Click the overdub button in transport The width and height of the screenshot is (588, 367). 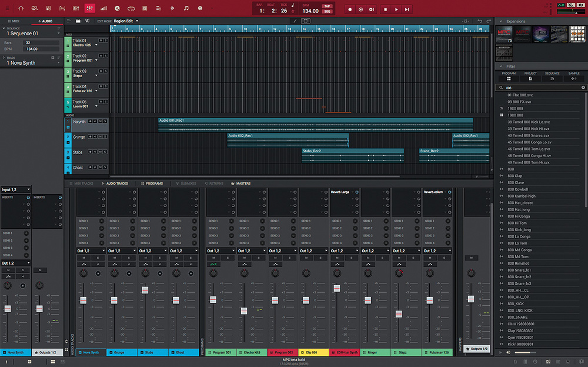(x=360, y=9)
